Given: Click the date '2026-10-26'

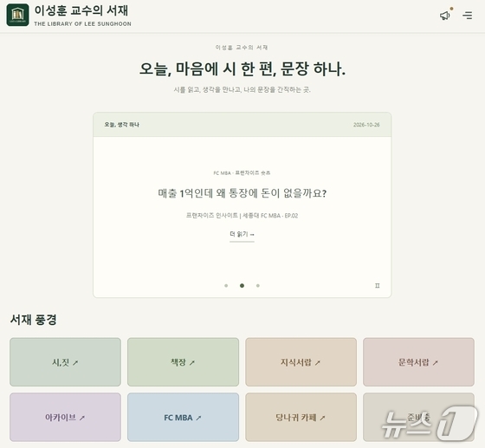Looking at the screenshot, I should click(366, 125).
